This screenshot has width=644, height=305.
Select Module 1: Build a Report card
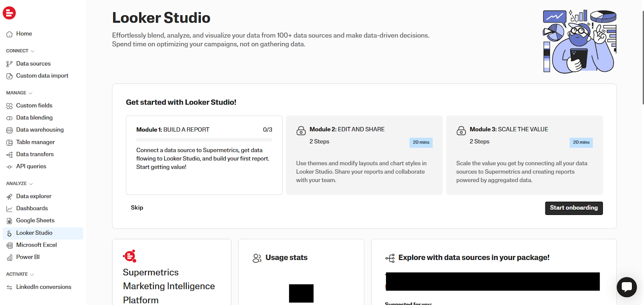(204, 155)
